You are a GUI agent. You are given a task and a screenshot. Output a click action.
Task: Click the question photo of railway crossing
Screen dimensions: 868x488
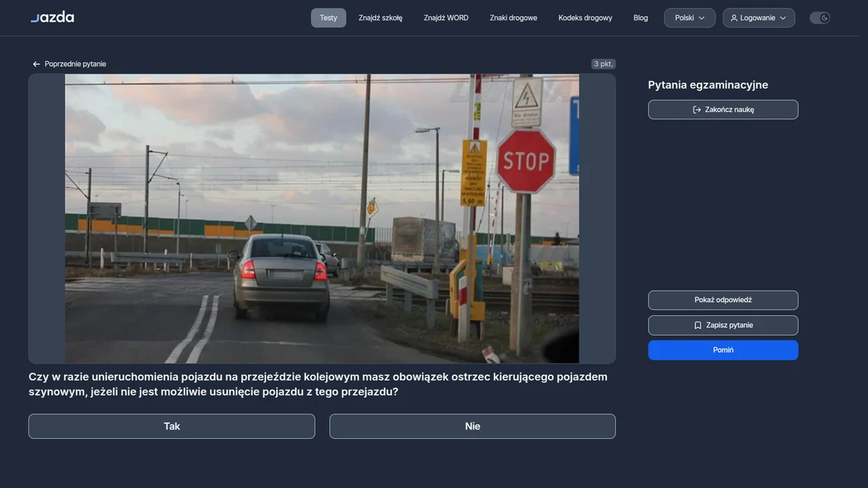pyautogui.click(x=322, y=218)
